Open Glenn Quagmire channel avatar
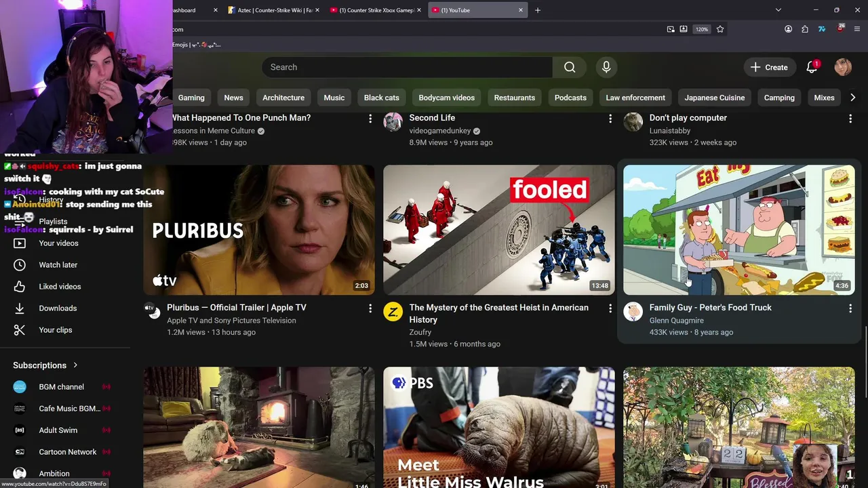 tap(633, 312)
